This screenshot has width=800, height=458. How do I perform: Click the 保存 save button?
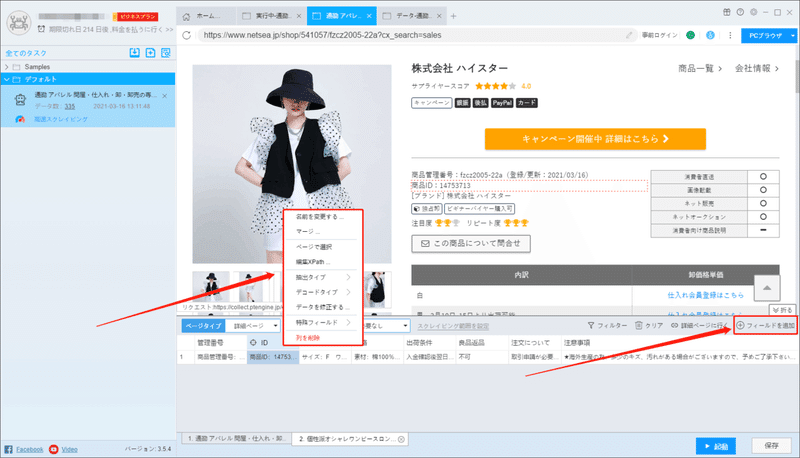point(771,446)
